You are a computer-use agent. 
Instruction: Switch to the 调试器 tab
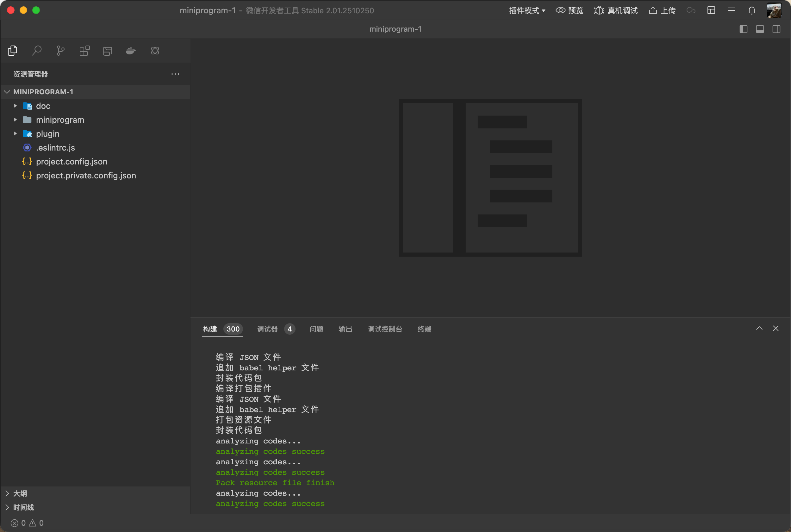pos(267,329)
